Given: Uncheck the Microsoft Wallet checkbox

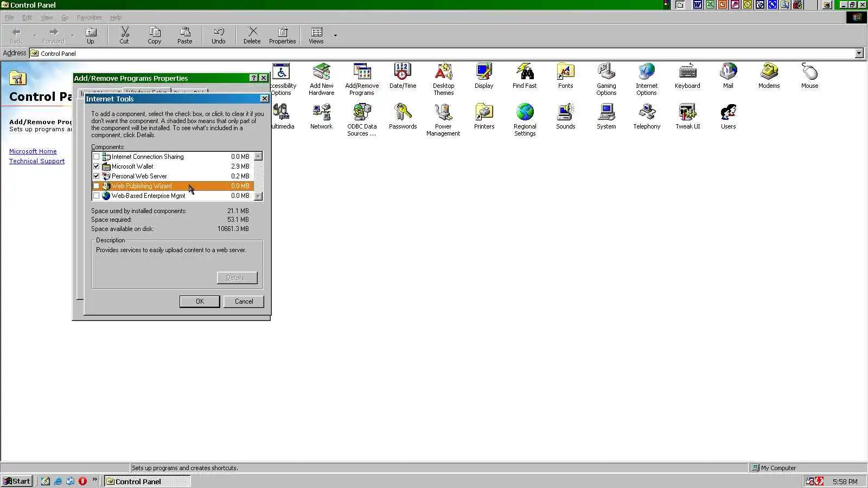Looking at the screenshot, I should 97,166.
